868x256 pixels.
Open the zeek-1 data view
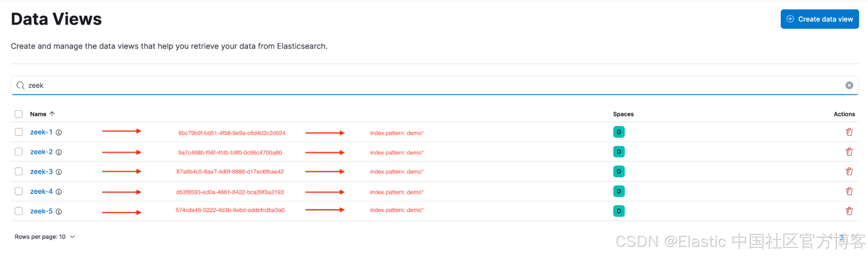tap(41, 132)
